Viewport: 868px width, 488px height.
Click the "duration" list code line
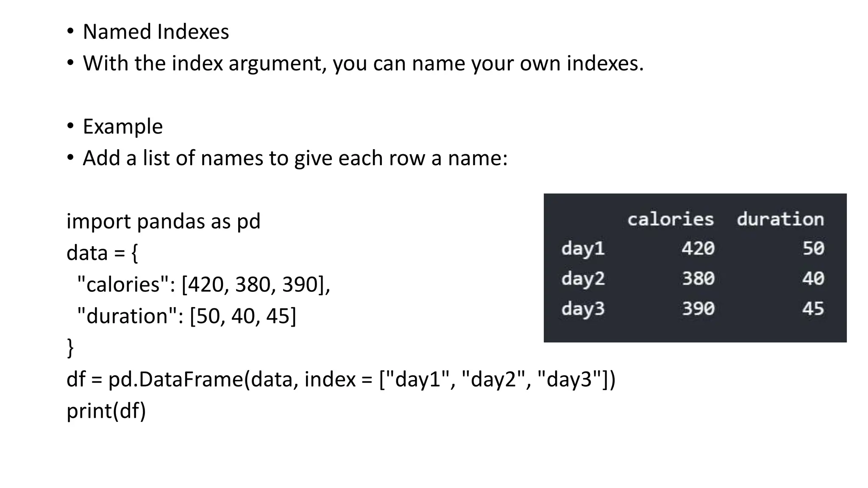[x=186, y=316]
